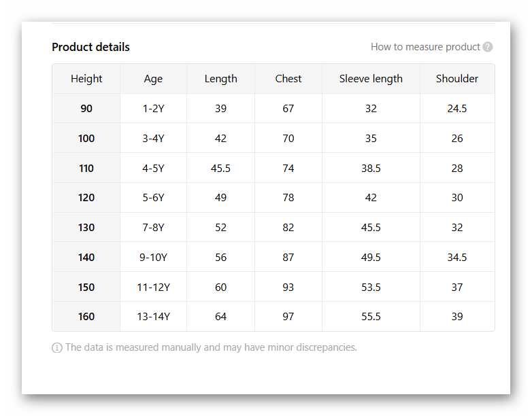Click the Height column header
This screenshot has height=416, width=532.
tap(86, 79)
